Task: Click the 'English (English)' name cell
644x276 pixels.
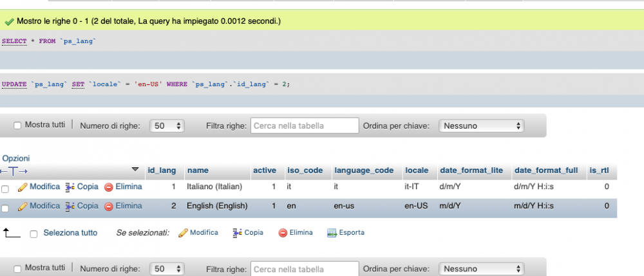Action: [217, 206]
